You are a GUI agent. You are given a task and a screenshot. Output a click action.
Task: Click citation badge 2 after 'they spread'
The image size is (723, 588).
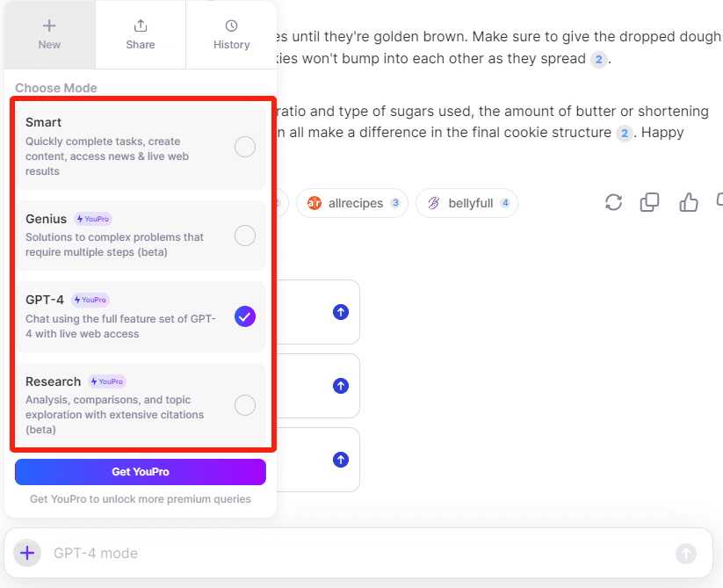coord(598,60)
